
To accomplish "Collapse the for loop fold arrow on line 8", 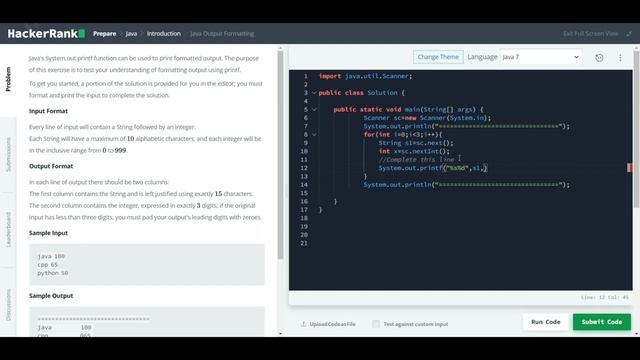I will (x=314, y=134).
